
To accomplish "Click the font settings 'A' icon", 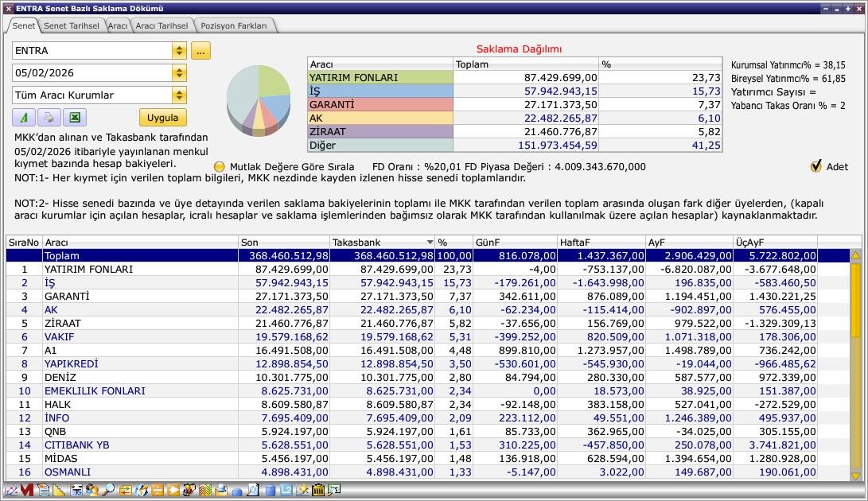I will coord(24,118).
